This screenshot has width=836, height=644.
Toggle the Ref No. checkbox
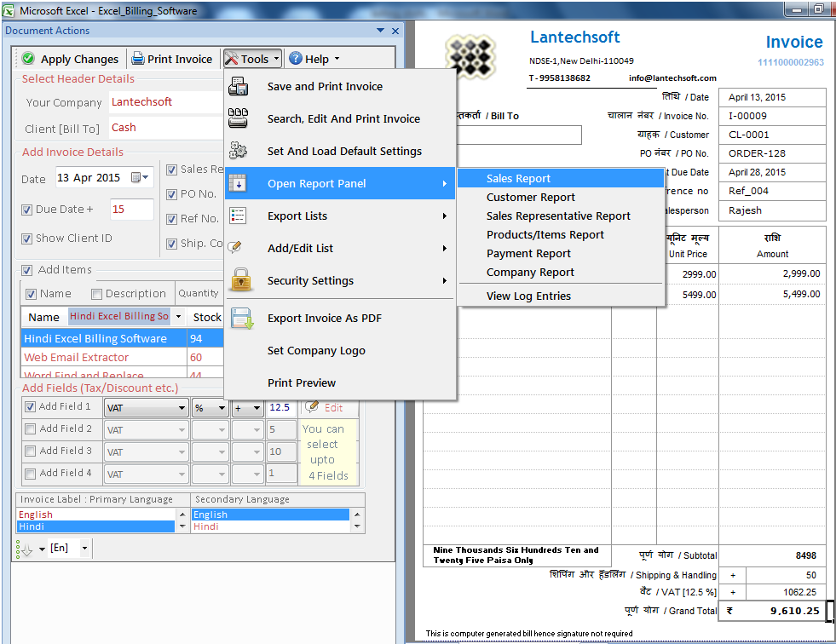tap(171, 219)
